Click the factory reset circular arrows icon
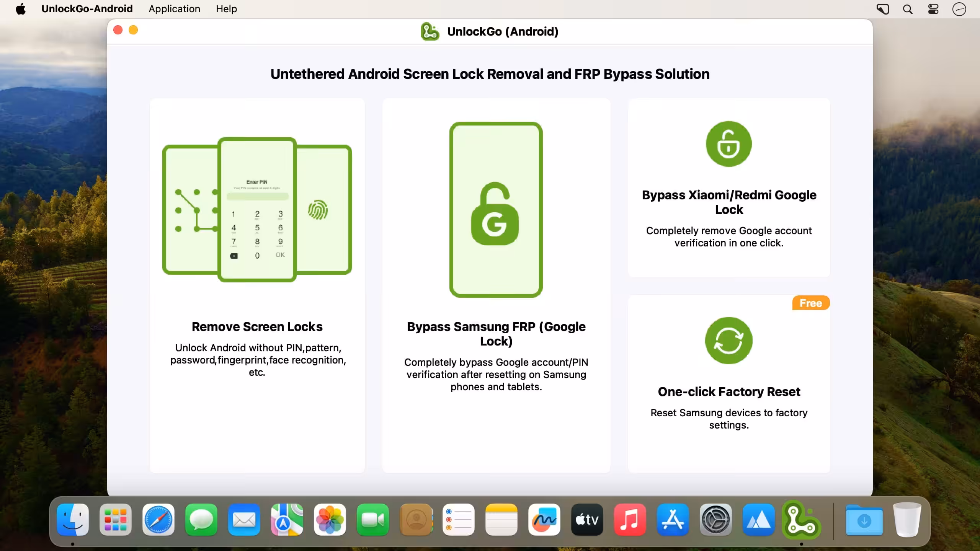 pyautogui.click(x=728, y=341)
